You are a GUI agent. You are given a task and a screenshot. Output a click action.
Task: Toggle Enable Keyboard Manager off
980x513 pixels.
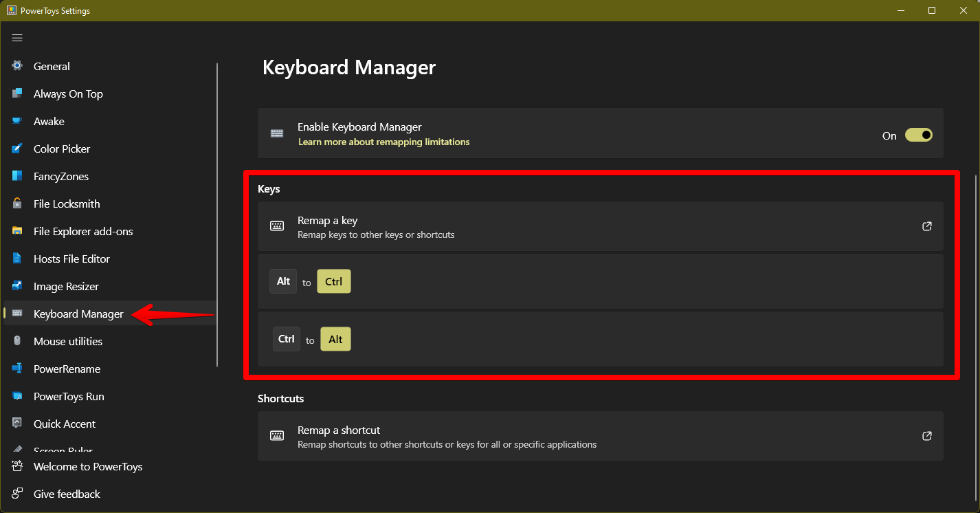click(919, 135)
